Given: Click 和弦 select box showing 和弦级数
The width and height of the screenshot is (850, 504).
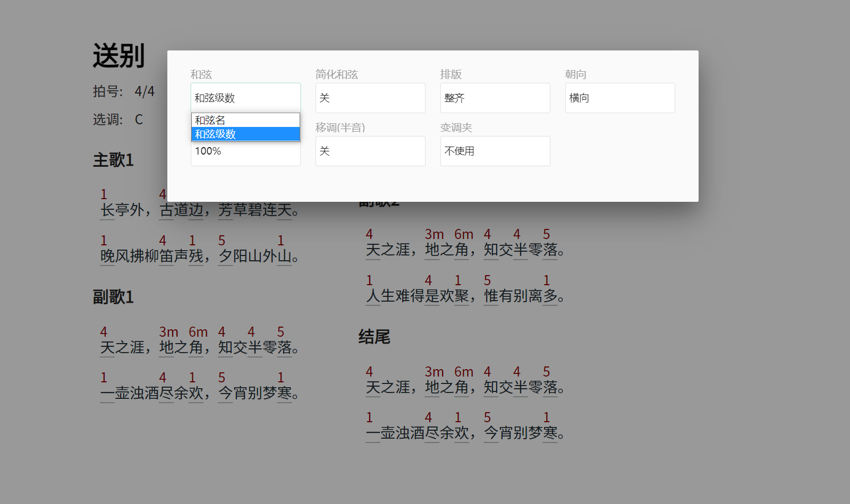Looking at the screenshot, I should 245,98.
